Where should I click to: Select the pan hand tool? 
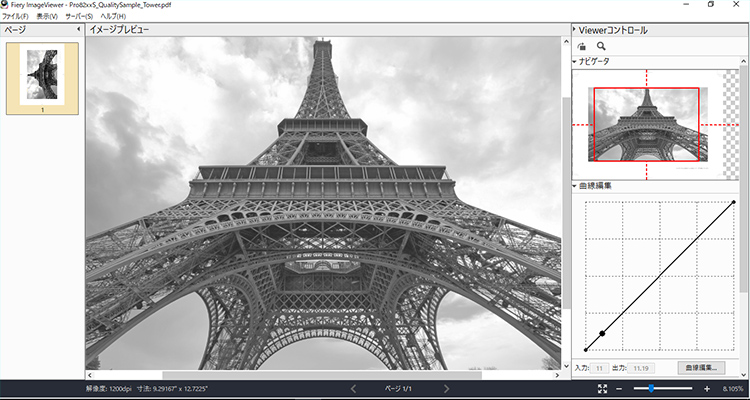click(x=583, y=46)
